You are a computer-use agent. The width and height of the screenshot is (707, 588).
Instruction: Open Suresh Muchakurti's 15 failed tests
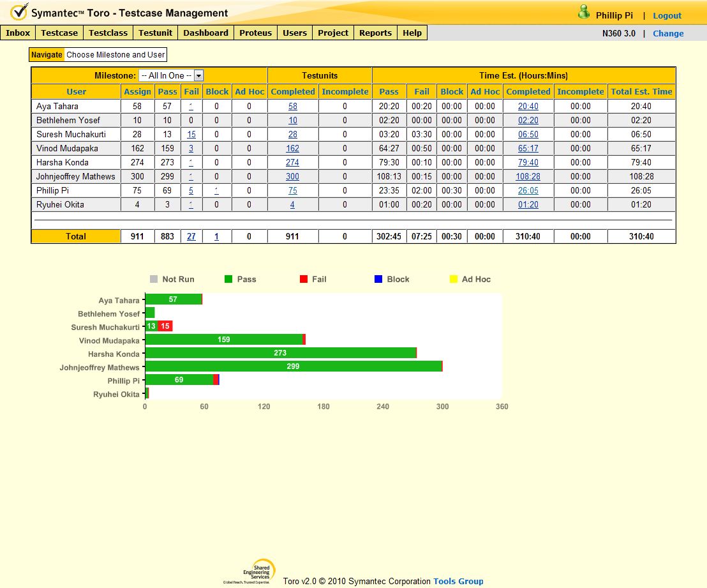click(x=191, y=134)
